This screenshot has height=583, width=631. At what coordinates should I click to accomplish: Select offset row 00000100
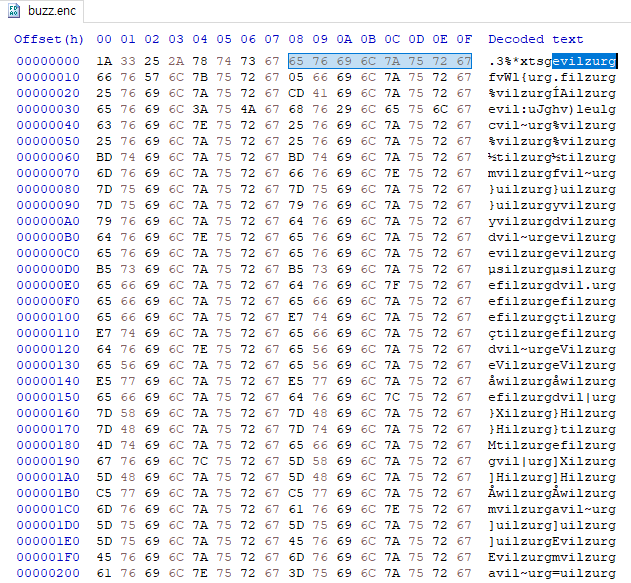coord(48,317)
